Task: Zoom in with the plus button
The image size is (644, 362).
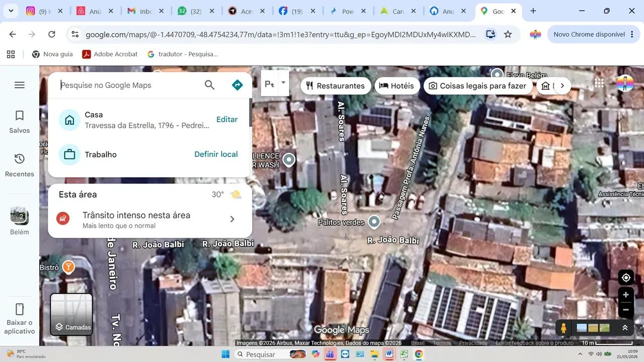Action: click(x=626, y=295)
